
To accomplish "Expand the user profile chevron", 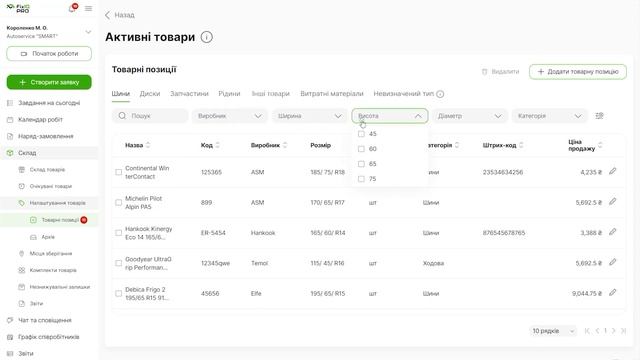I will 88,32.
